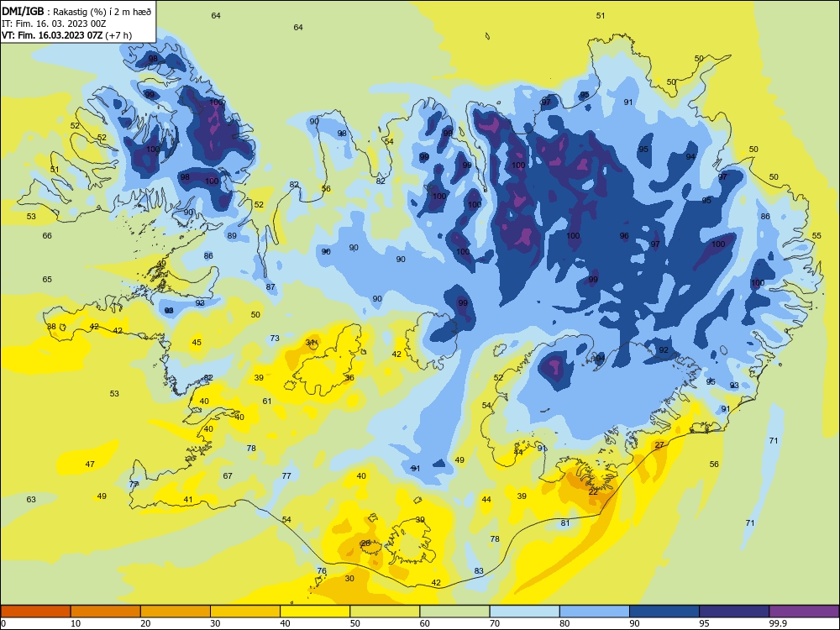This screenshot has height=630, width=840.
Task: Click the humidity value "67" on the map
Action: (228, 475)
